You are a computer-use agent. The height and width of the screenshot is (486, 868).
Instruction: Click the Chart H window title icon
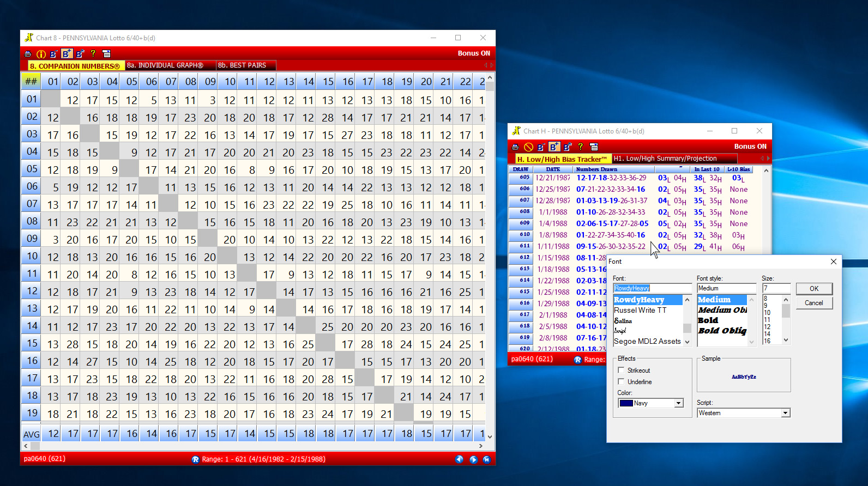[516, 131]
